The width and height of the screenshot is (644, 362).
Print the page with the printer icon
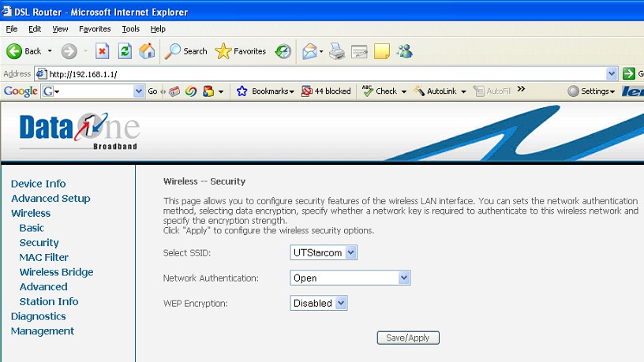point(337,51)
